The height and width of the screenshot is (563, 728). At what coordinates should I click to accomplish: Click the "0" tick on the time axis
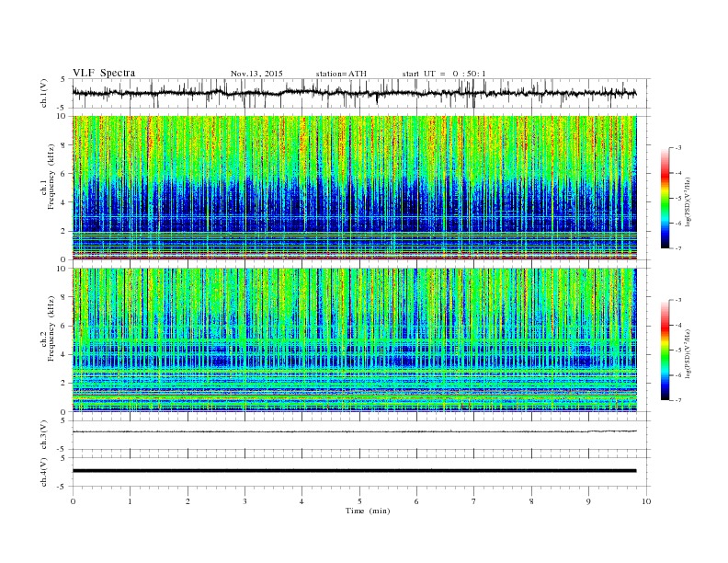[73, 501]
